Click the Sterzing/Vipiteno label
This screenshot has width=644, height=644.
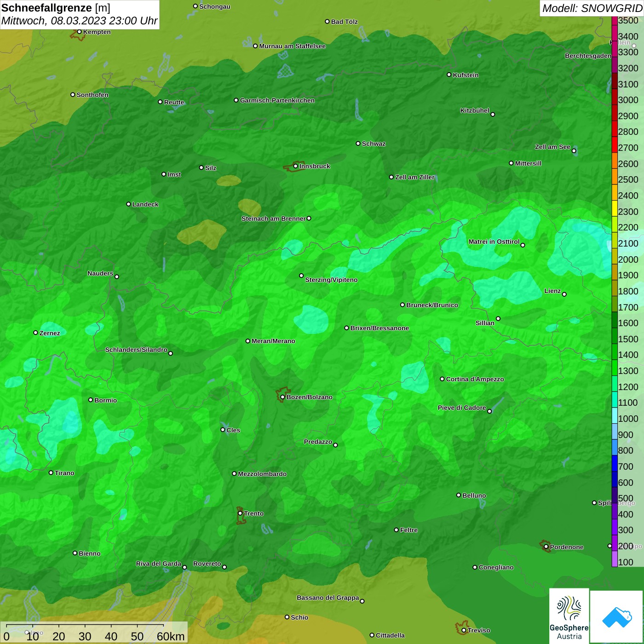tap(331, 280)
